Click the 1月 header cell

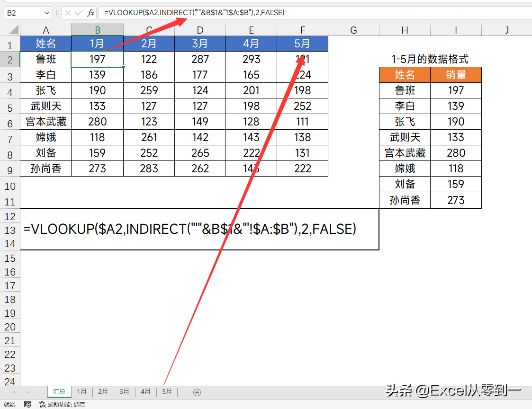(x=98, y=44)
